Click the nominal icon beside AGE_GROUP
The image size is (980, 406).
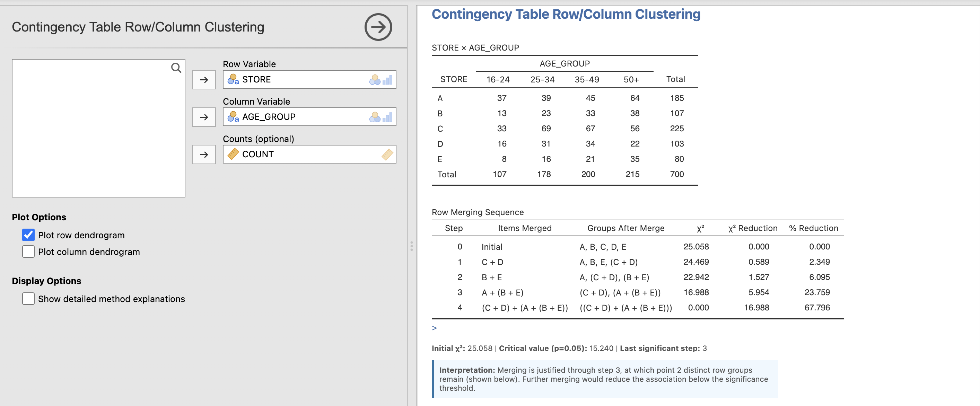click(x=233, y=117)
